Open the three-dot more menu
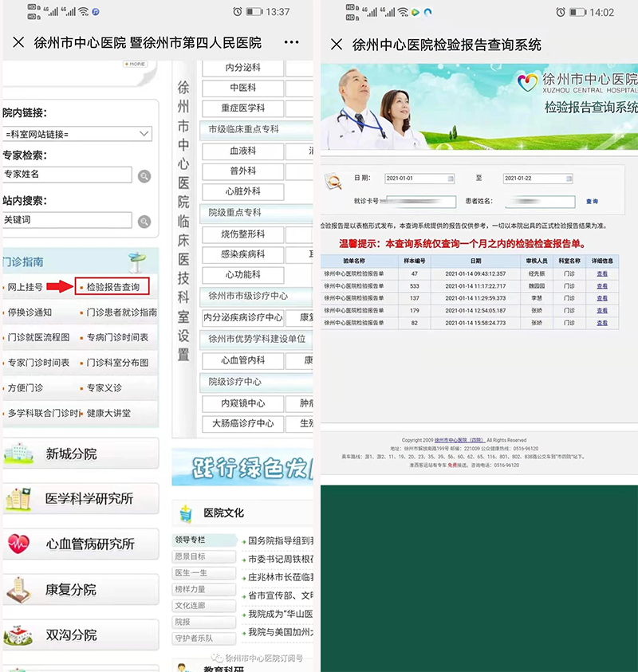 pyautogui.click(x=292, y=42)
